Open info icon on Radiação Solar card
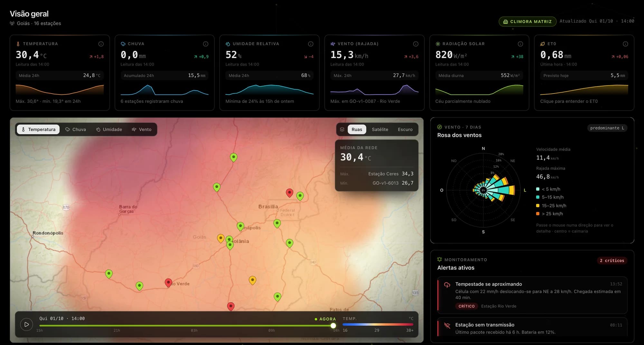This screenshot has height=345, width=644. 520,44
